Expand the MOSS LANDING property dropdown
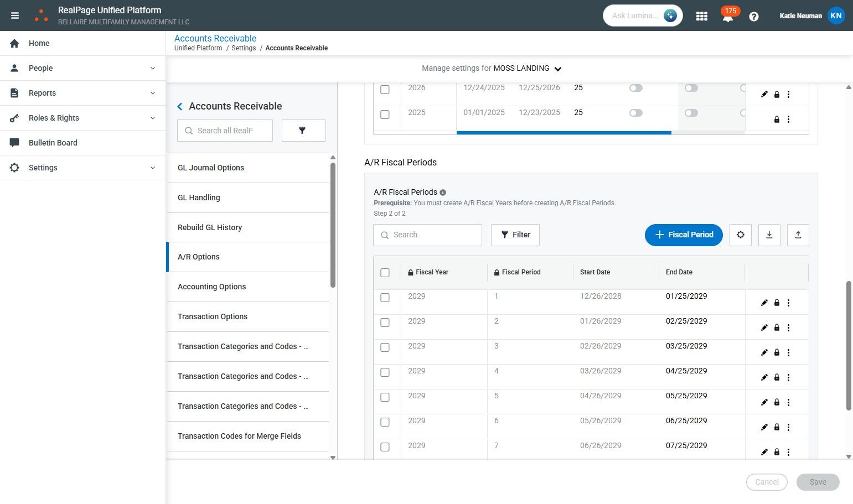 pyautogui.click(x=557, y=69)
